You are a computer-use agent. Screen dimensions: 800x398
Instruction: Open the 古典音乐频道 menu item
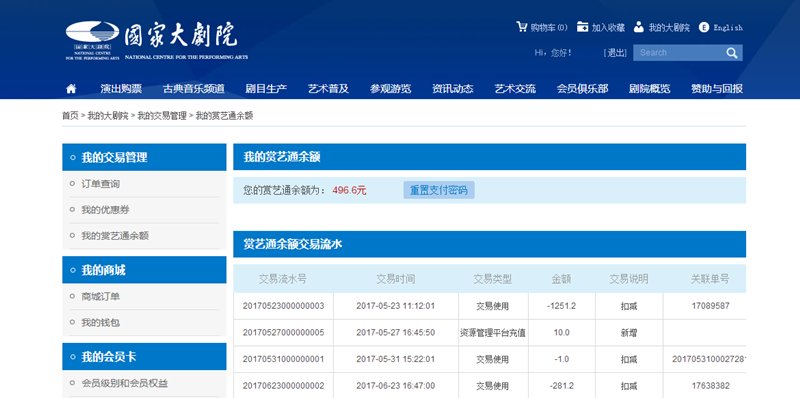[x=194, y=89]
